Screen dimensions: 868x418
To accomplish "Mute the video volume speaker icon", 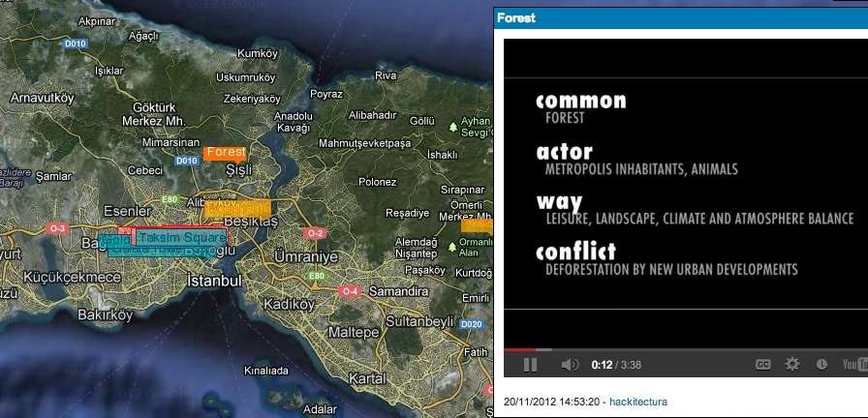I will (x=570, y=365).
